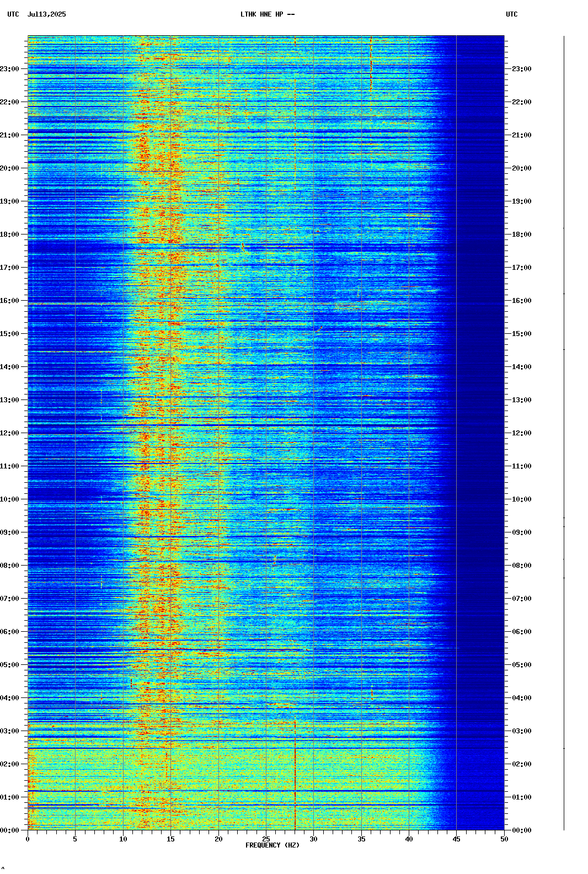588x874 pixels.
Task: Click the '20' frequency tick label
Action: (x=218, y=839)
